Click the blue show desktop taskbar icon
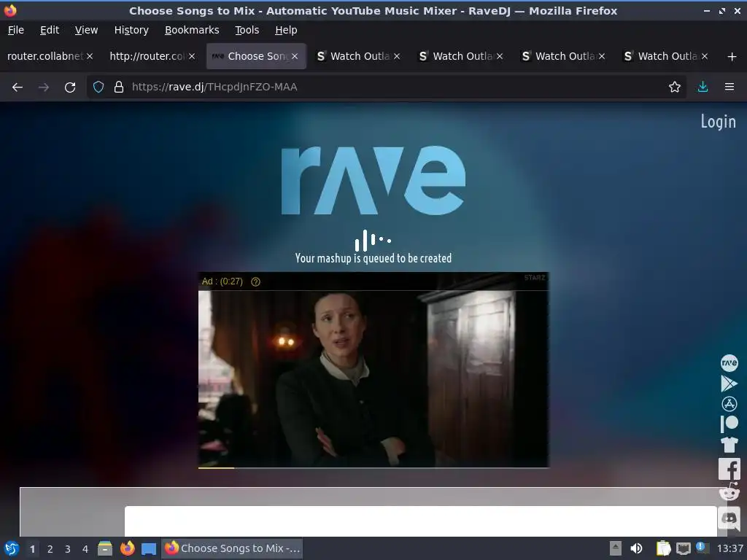This screenshot has height=560, width=747. 149,548
